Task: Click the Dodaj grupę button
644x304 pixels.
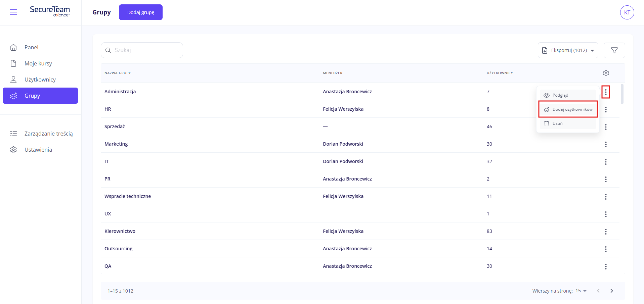Action: click(x=140, y=12)
